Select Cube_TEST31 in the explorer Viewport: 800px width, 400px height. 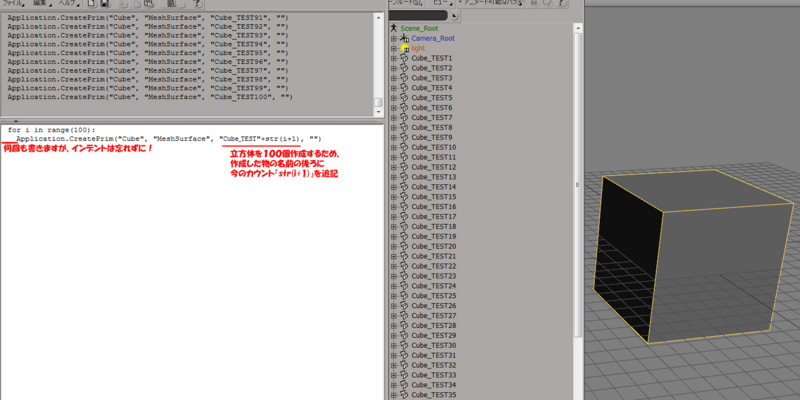434,355
